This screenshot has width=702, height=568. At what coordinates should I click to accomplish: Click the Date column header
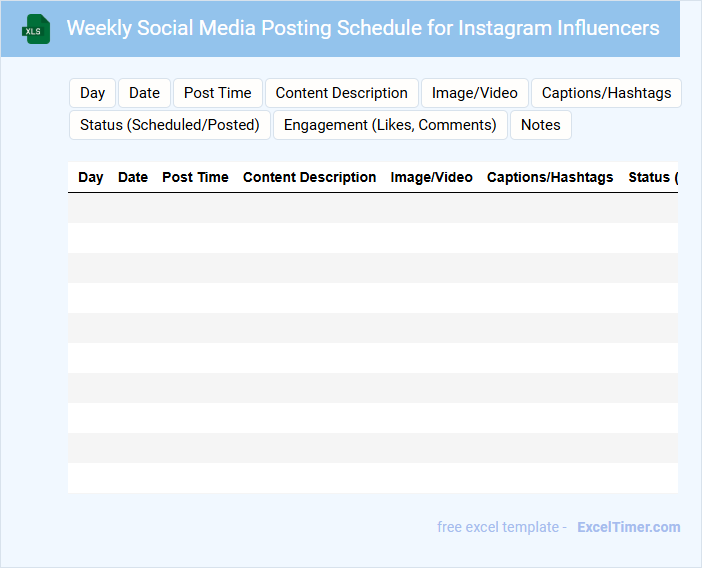pos(133,177)
